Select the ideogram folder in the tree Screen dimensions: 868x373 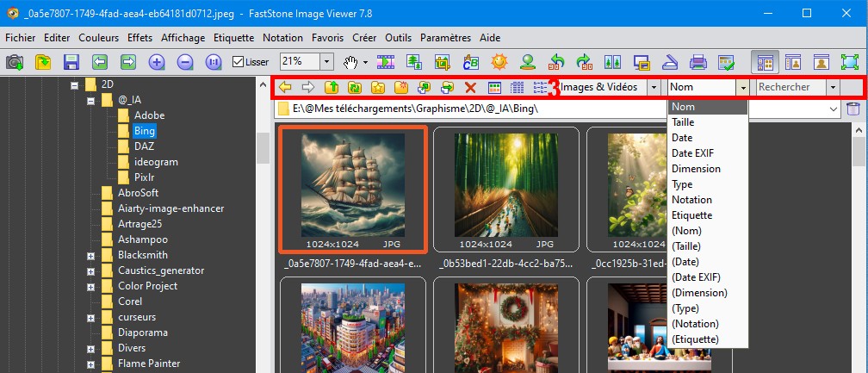coord(156,162)
